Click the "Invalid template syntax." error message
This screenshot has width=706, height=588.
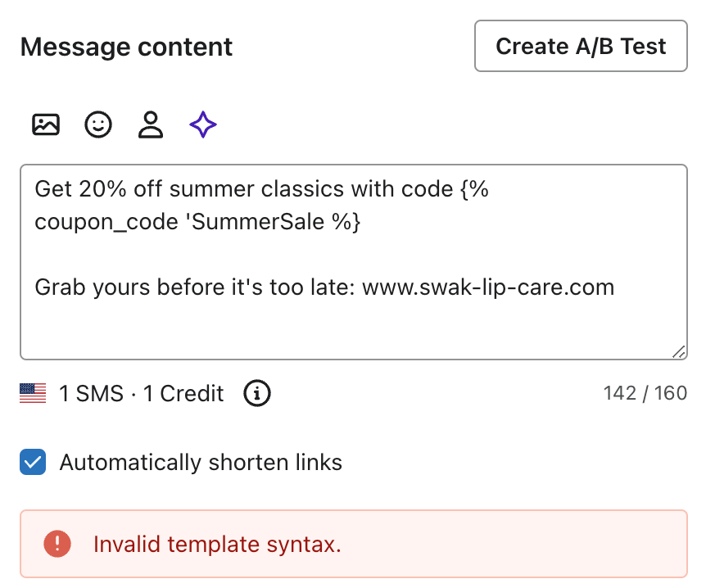pyautogui.click(x=217, y=544)
